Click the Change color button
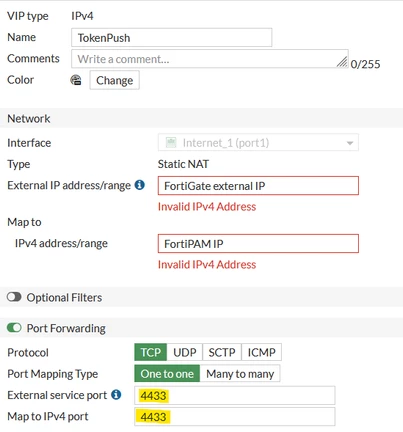Image resolution: width=403 pixels, height=432 pixels. coord(114,80)
